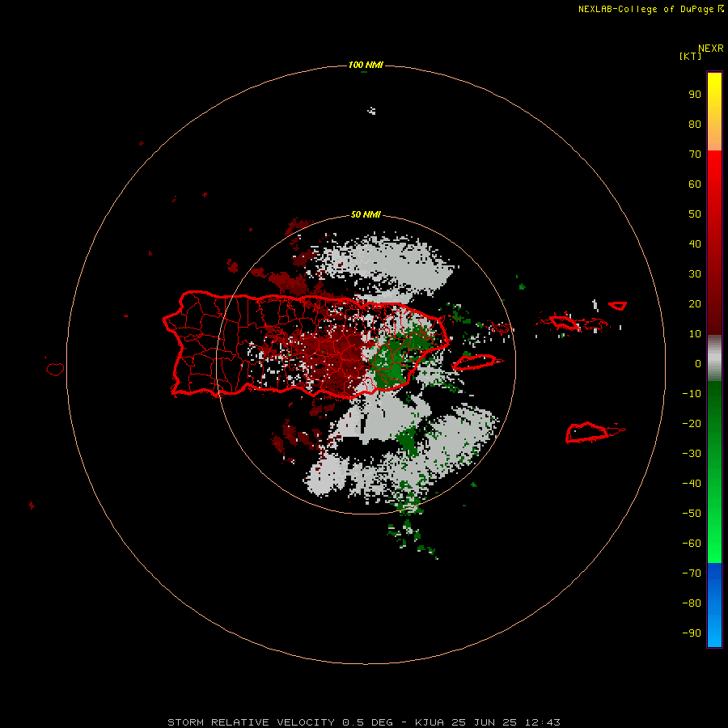This screenshot has height=728, width=728.
Task: Click the 50 knot scale label
Action: point(695,214)
